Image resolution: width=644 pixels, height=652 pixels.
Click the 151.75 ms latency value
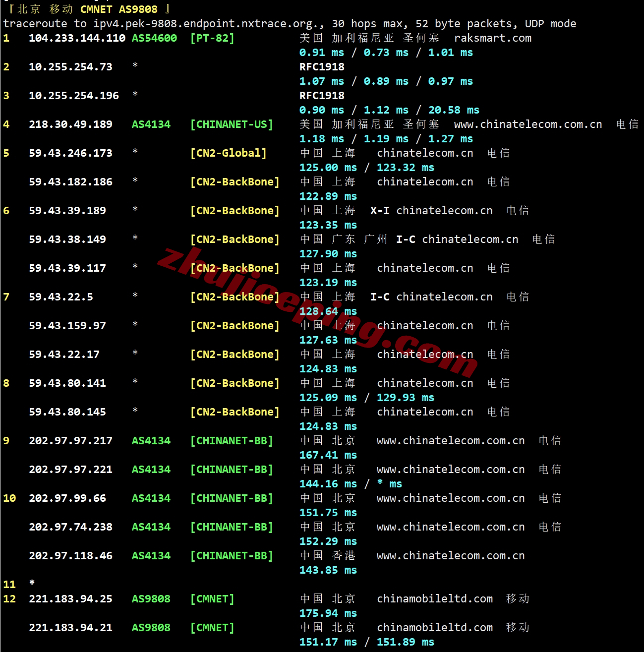point(328,513)
